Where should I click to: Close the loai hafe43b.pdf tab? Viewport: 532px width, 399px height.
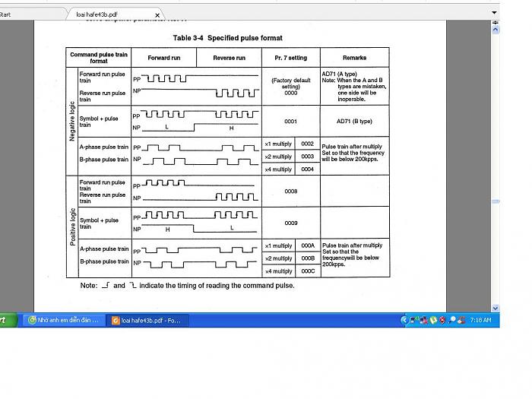[x=157, y=14]
